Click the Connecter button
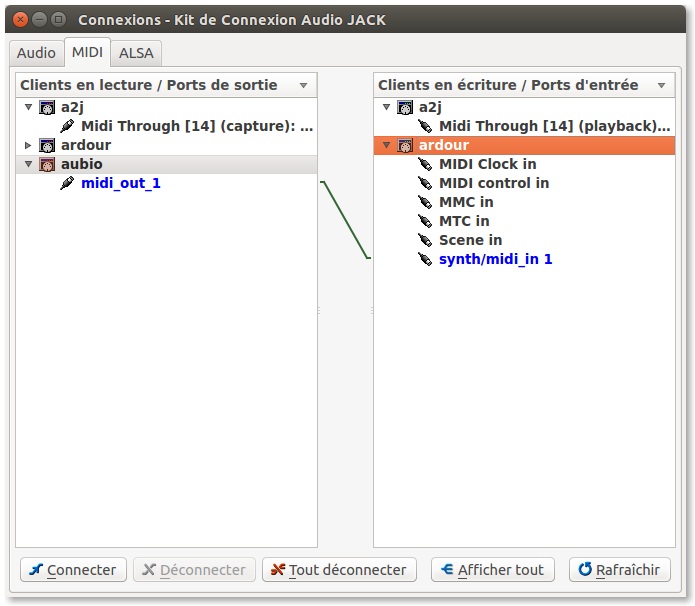 coord(74,570)
